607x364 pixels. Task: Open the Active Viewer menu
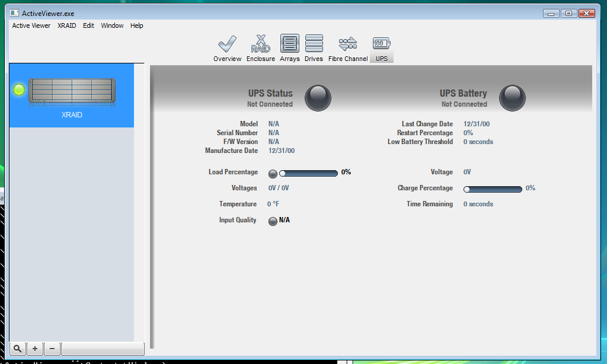pyautogui.click(x=31, y=25)
